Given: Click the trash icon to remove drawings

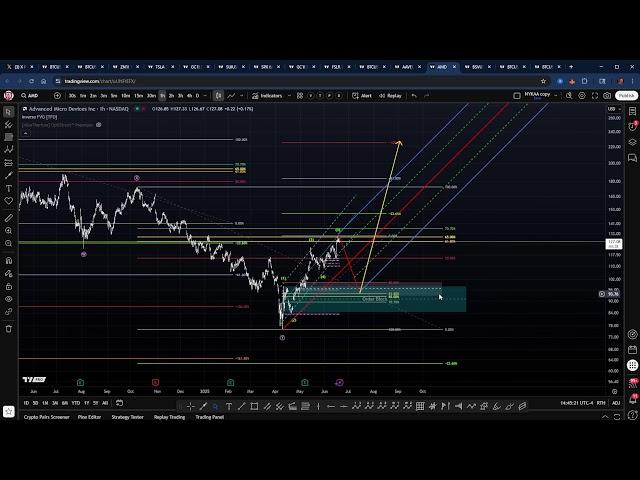Looking at the screenshot, I should click(9, 329).
